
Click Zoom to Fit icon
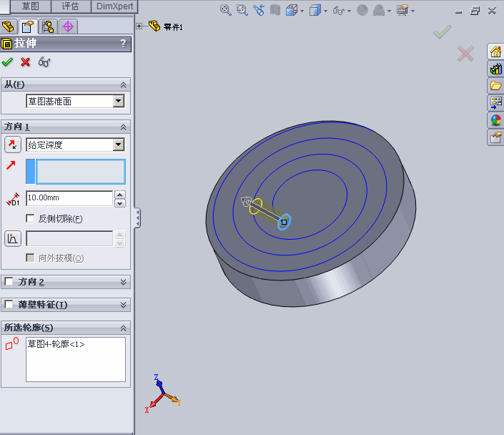[226, 10]
